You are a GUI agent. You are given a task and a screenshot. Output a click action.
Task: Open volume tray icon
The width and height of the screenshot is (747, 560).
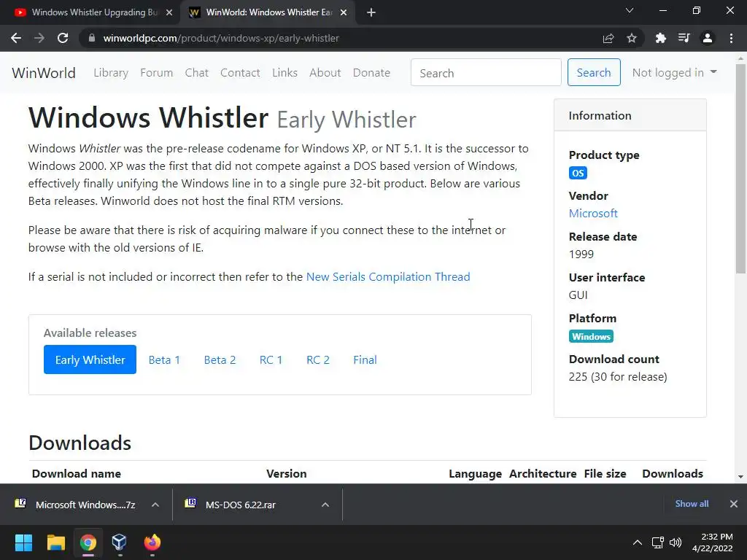tap(676, 542)
